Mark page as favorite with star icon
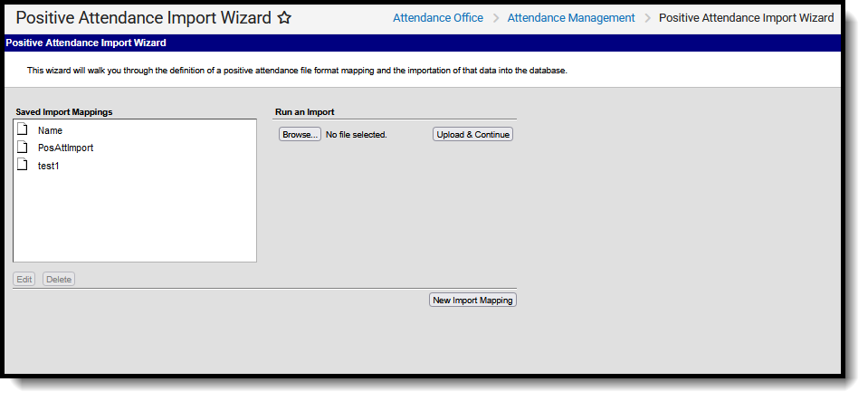This screenshot has height=401, width=868. [284, 18]
